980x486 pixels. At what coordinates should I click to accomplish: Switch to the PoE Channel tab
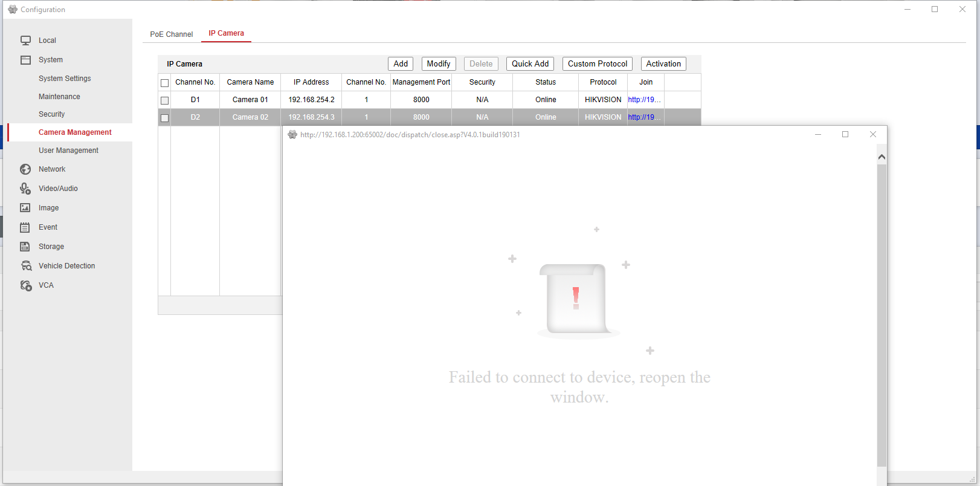[x=172, y=34]
